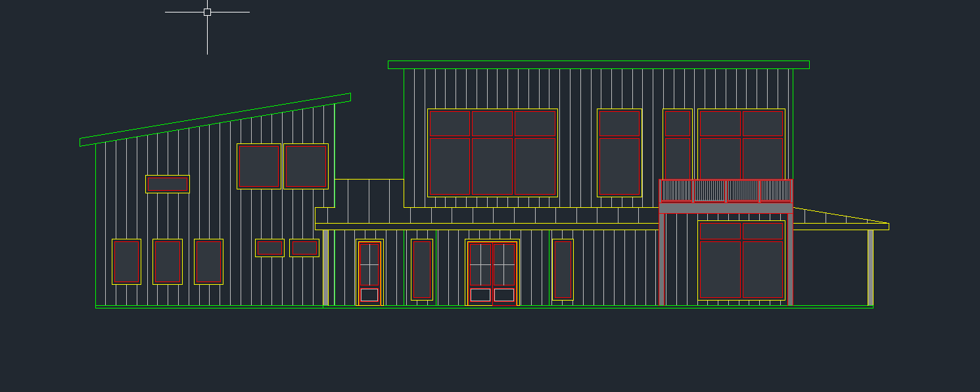Select the double French door at center
980x392 pixels.
point(492,272)
